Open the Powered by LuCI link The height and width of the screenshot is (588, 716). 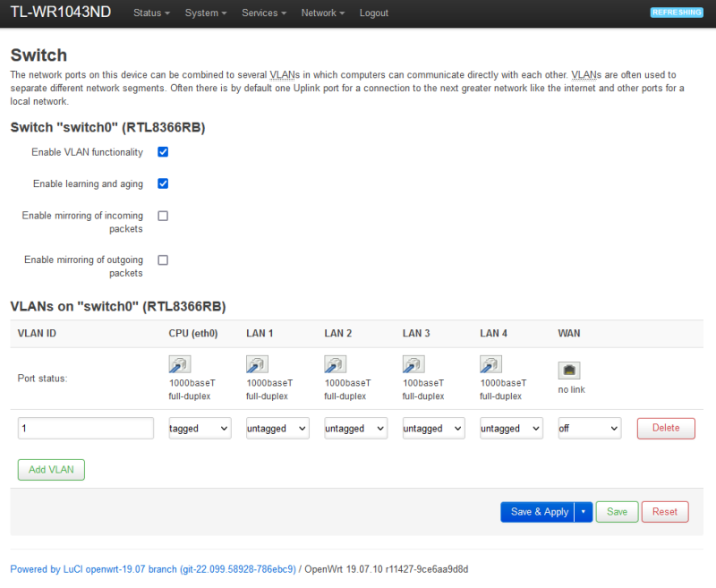[x=153, y=569]
